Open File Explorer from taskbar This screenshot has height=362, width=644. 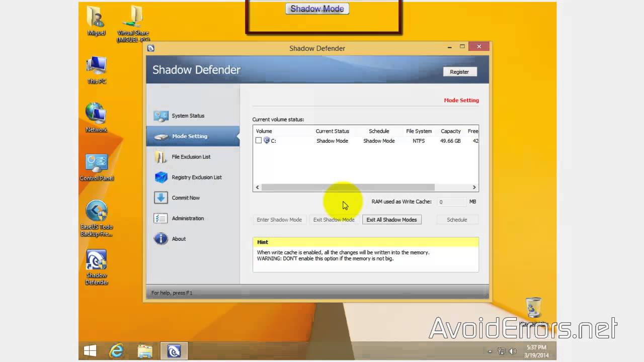click(145, 350)
